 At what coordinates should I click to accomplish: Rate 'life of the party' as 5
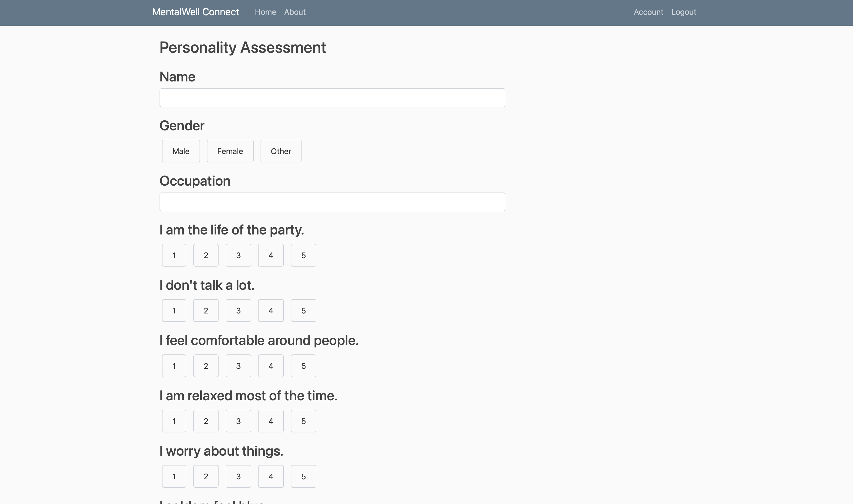pos(303,255)
